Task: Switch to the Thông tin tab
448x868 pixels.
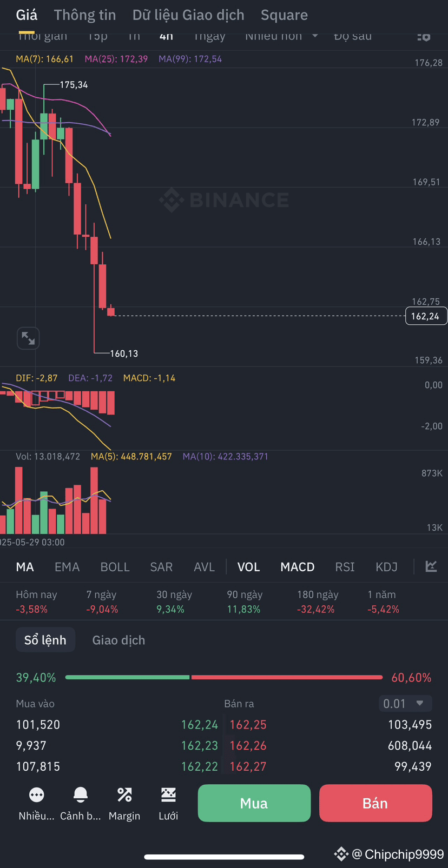Action: (85, 15)
